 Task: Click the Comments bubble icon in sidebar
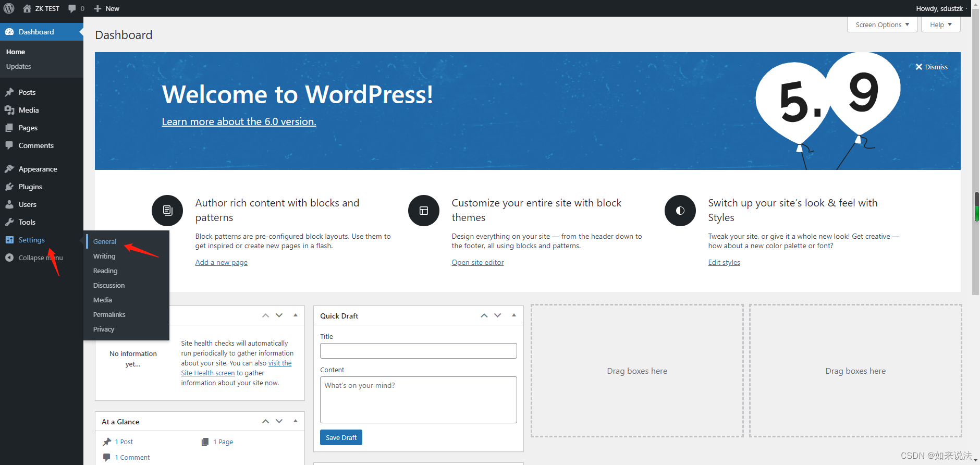click(9, 145)
